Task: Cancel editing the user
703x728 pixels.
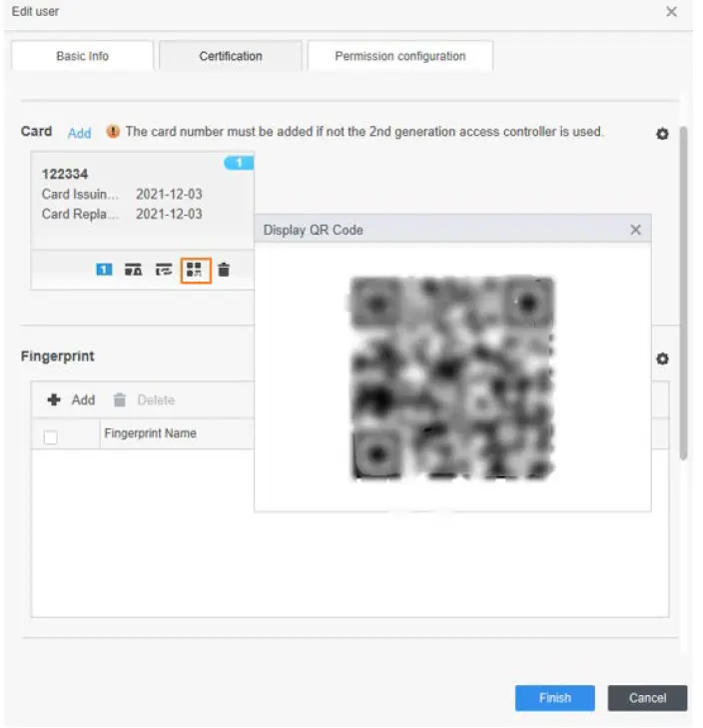Action: pos(647,698)
